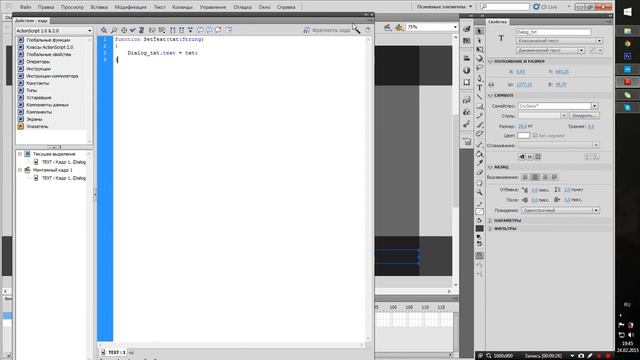Select the Selection arrow tool
This screenshot has height=360, width=640.
pyautogui.click(x=480, y=31)
